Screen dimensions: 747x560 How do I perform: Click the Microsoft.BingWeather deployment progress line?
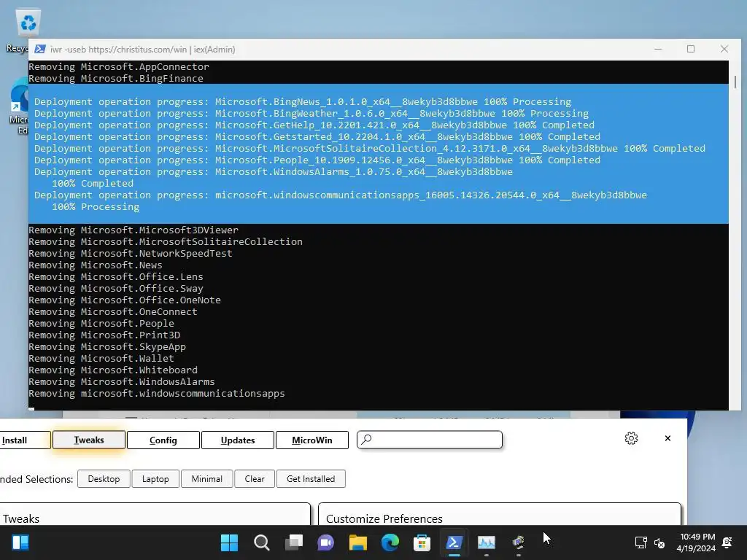311,113
